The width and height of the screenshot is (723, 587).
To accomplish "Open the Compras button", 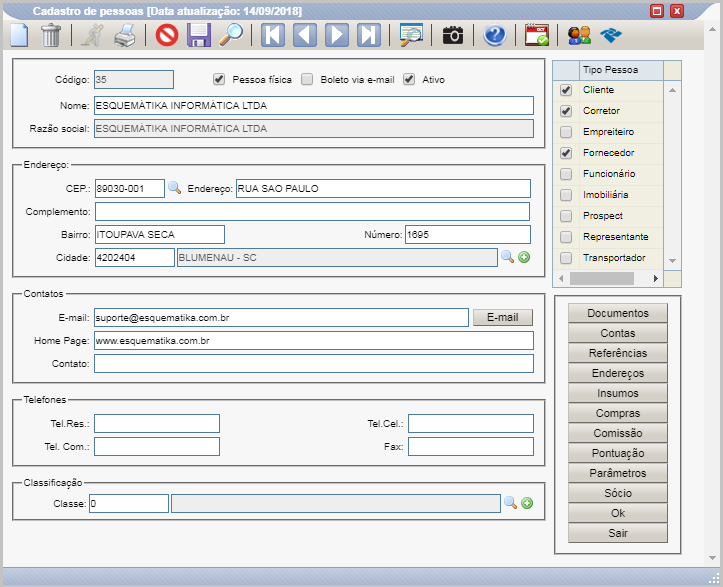I will pyautogui.click(x=618, y=413).
